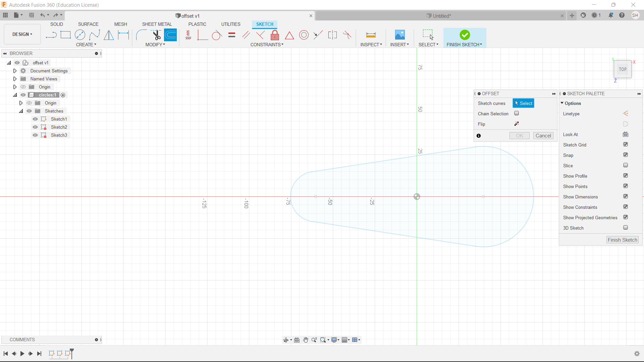Click the Flip arrows icon in Offset dialog
This screenshot has height=362, width=644.
click(x=517, y=123)
